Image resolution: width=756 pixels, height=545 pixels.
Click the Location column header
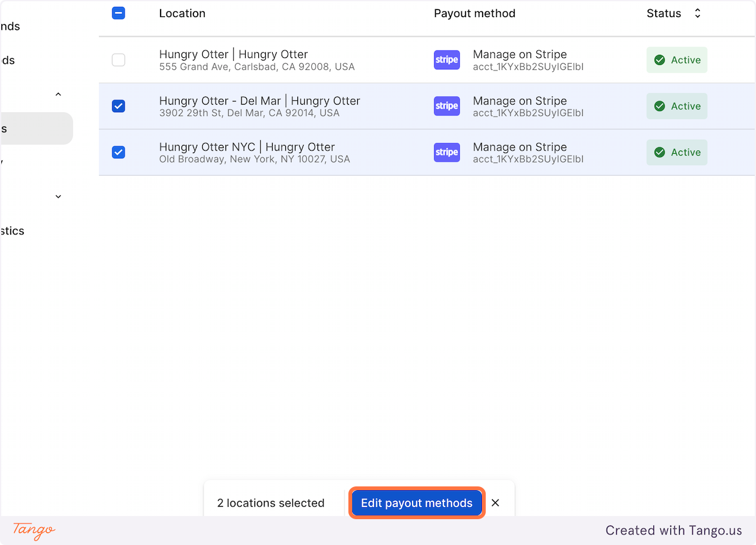[x=182, y=13]
